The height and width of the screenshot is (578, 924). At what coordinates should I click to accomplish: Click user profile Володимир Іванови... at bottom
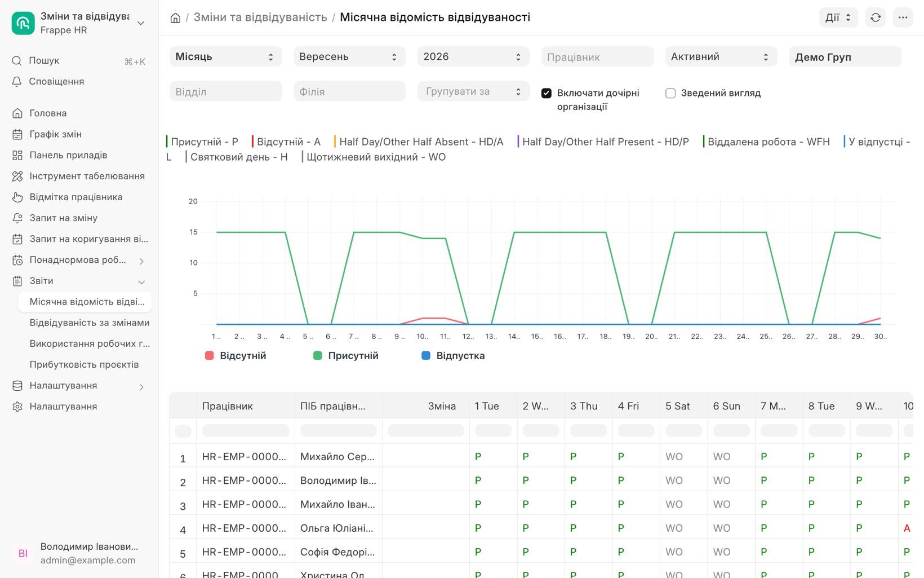(x=79, y=553)
